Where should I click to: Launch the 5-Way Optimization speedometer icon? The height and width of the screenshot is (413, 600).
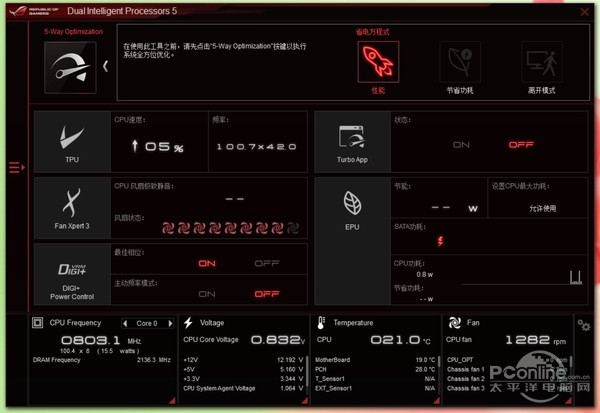pyautogui.click(x=70, y=67)
